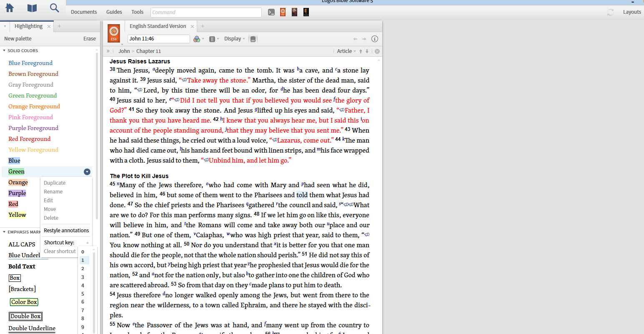Click the John breadcrumb link
The image size is (644, 334).
(x=124, y=51)
